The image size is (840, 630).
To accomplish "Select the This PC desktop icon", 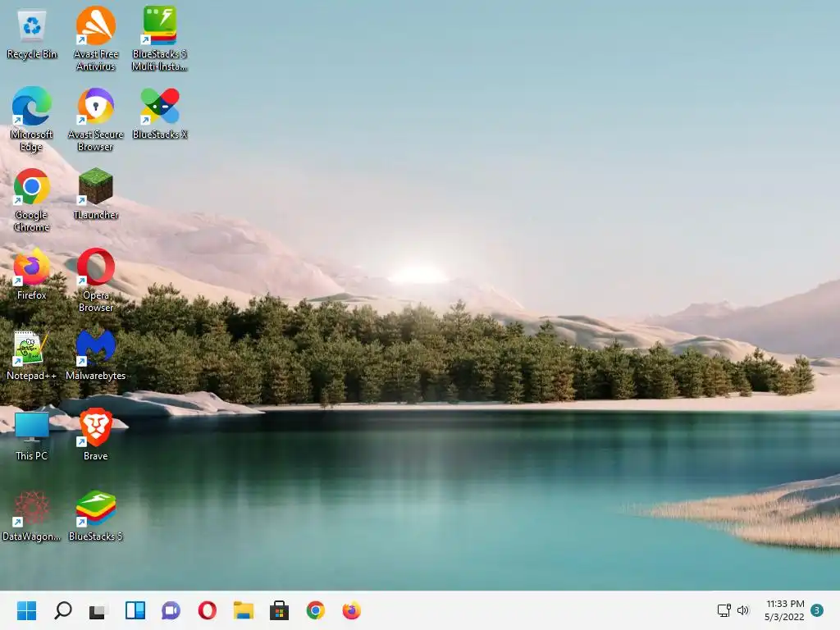I will [x=32, y=436].
